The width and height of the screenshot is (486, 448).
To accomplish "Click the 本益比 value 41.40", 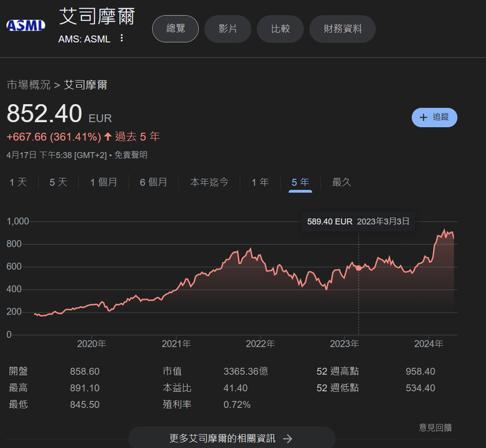I will click(x=236, y=388).
